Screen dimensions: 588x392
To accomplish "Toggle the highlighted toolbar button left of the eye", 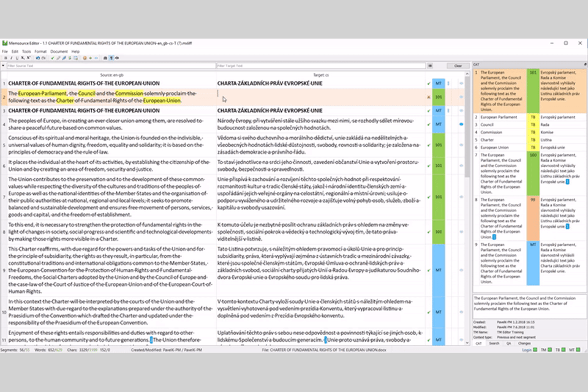I will tap(111, 58).
